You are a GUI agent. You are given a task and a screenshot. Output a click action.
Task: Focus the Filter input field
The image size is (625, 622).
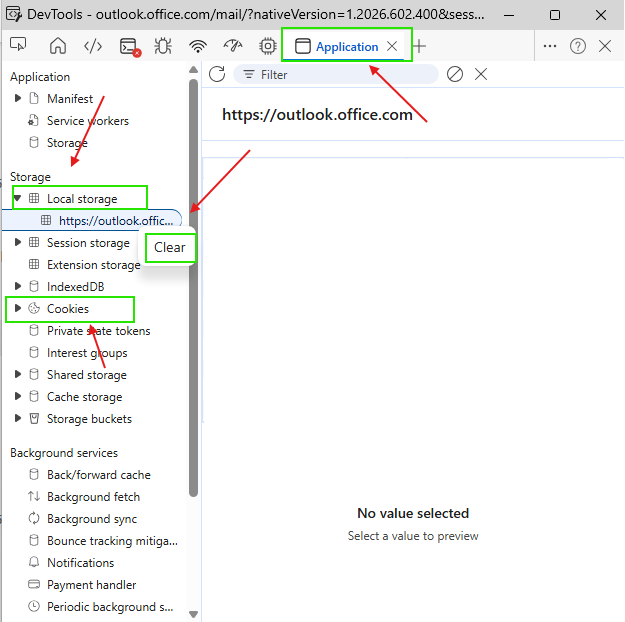click(x=336, y=75)
